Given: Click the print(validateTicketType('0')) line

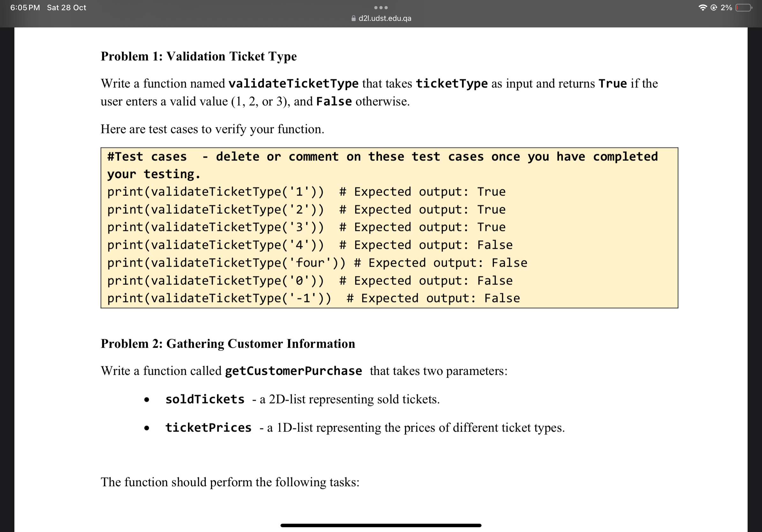Looking at the screenshot, I should [310, 281].
